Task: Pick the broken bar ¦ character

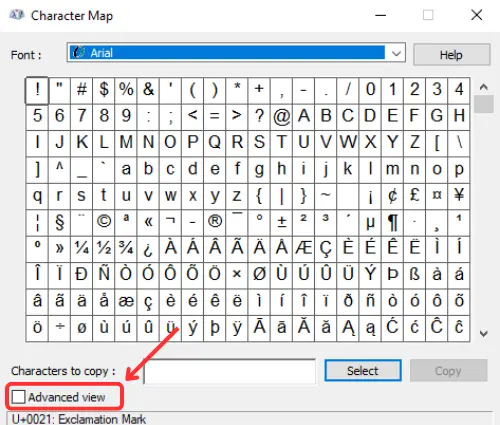Action: tap(37, 222)
